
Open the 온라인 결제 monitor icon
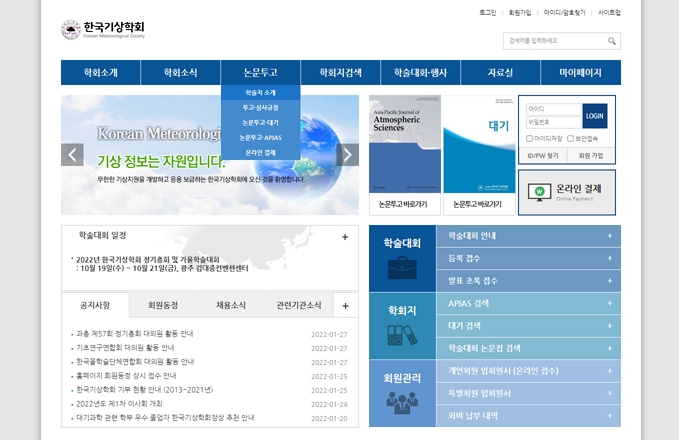[x=541, y=190]
